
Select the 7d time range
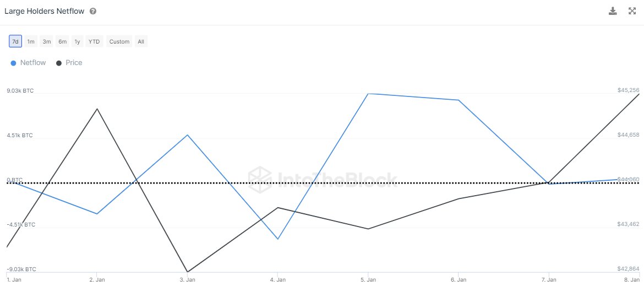[x=15, y=41]
